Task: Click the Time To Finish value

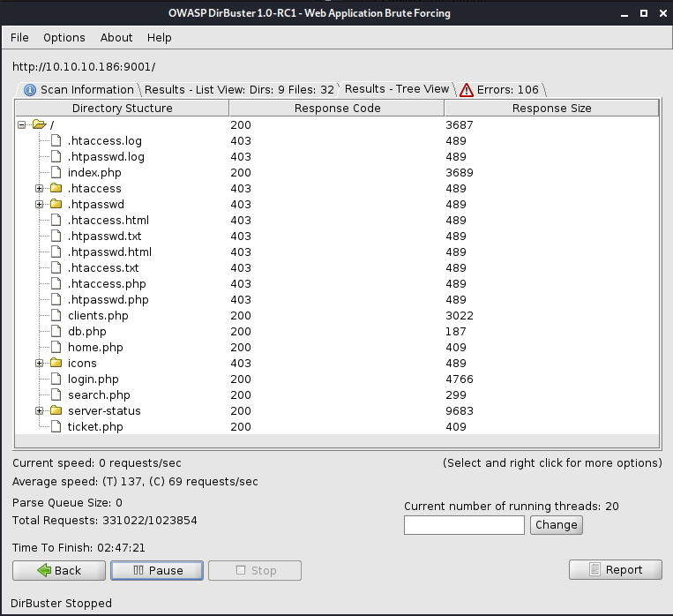Action: [x=121, y=548]
